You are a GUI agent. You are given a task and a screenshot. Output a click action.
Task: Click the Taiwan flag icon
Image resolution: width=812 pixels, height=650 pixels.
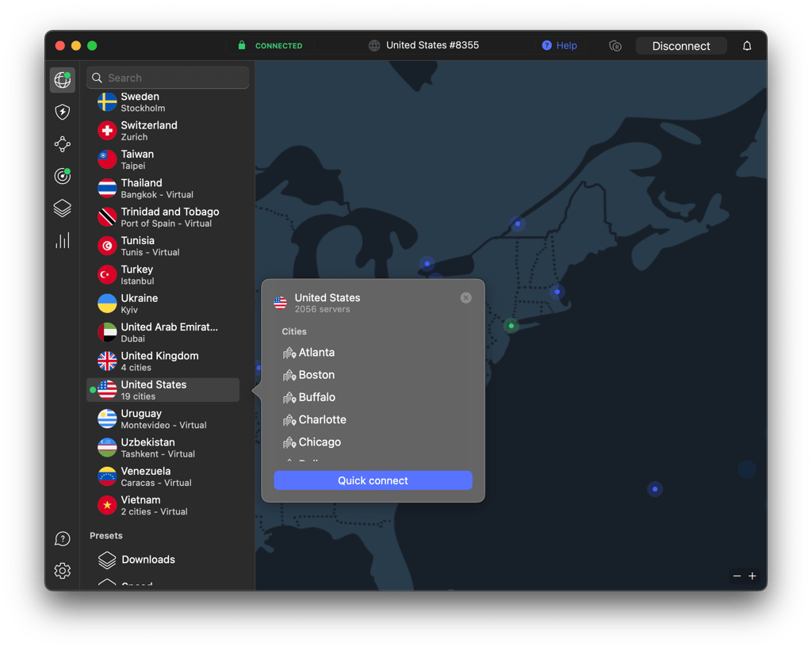point(107,159)
